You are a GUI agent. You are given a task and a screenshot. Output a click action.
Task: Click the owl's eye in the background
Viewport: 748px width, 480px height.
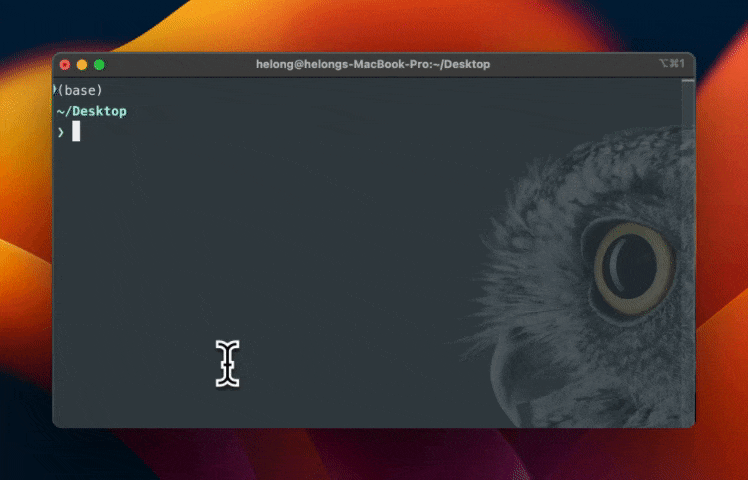click(x=632, y=265)
